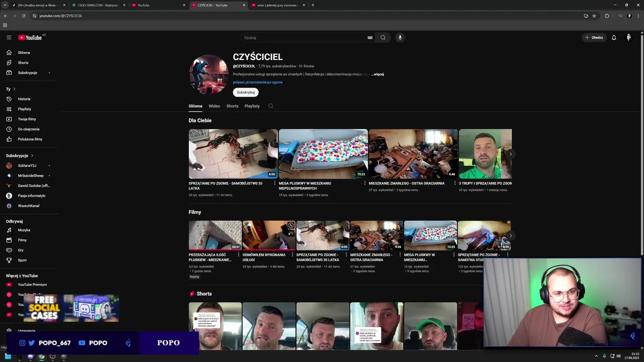This screenshot has width=644, height=362.
Task: Switch to the Playlisty channel tab
Action: pyautogui.click(x=252, y=106)
